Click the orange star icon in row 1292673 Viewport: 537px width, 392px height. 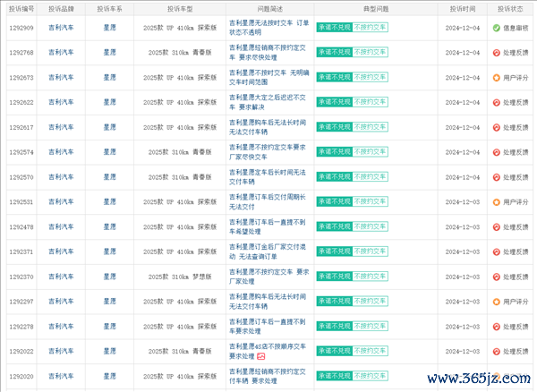pos(496,78)
